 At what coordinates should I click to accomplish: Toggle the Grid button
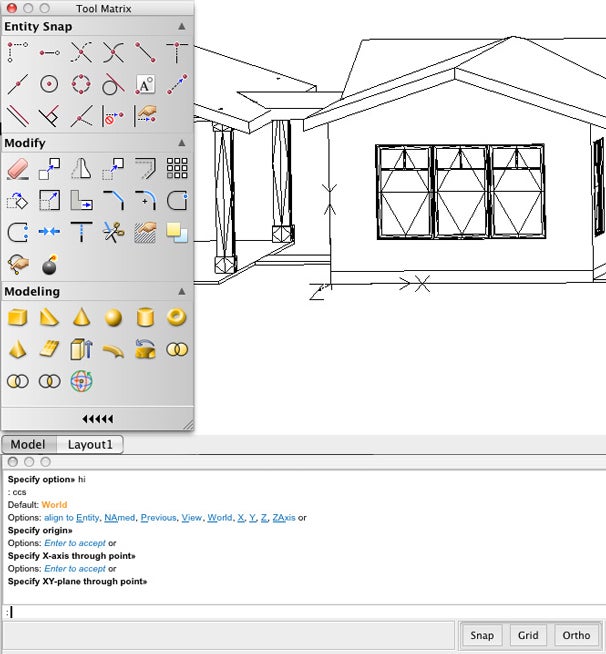coord(528,635)
